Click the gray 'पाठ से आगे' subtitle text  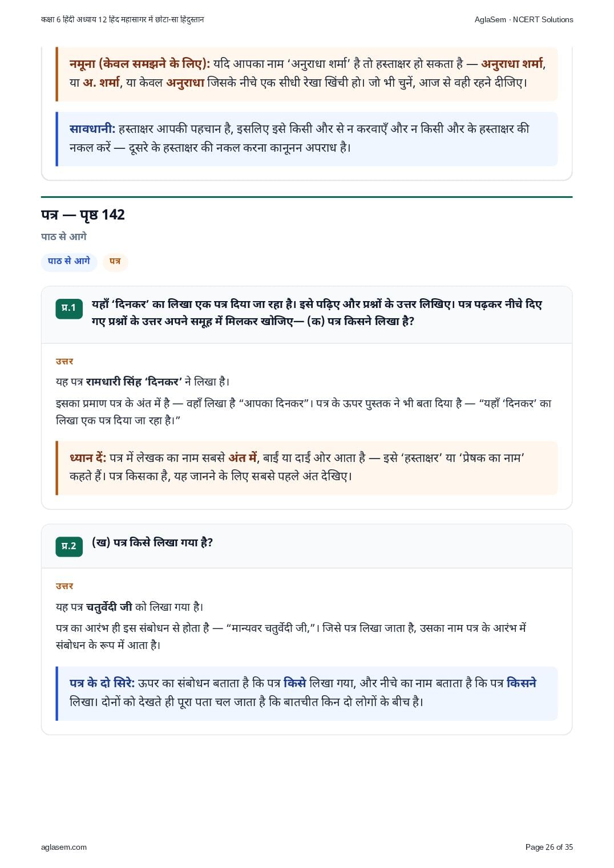tap(64, 237)
